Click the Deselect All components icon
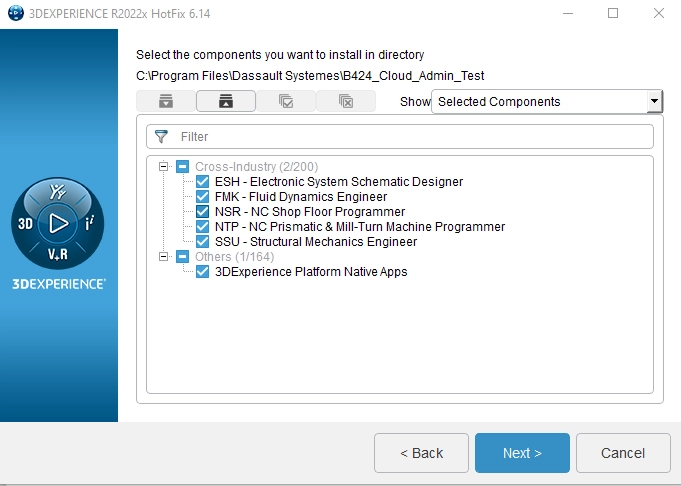This screenshot has height=486, width=681. [x=346, y=101]
